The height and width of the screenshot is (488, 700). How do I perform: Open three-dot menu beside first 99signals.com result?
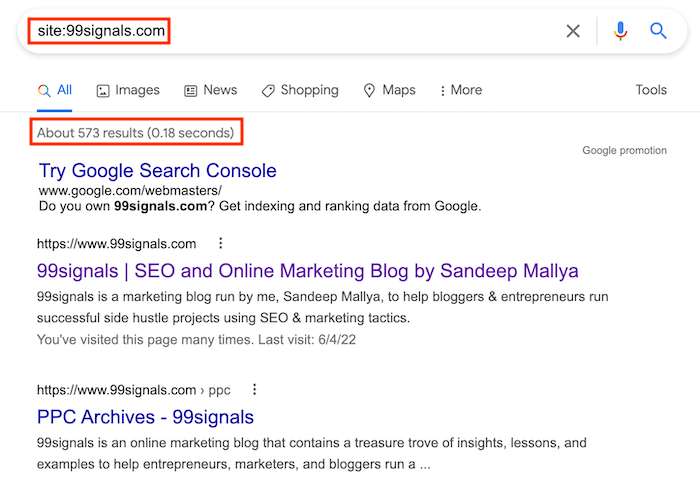pyautogui.click(x=221, y=244)
